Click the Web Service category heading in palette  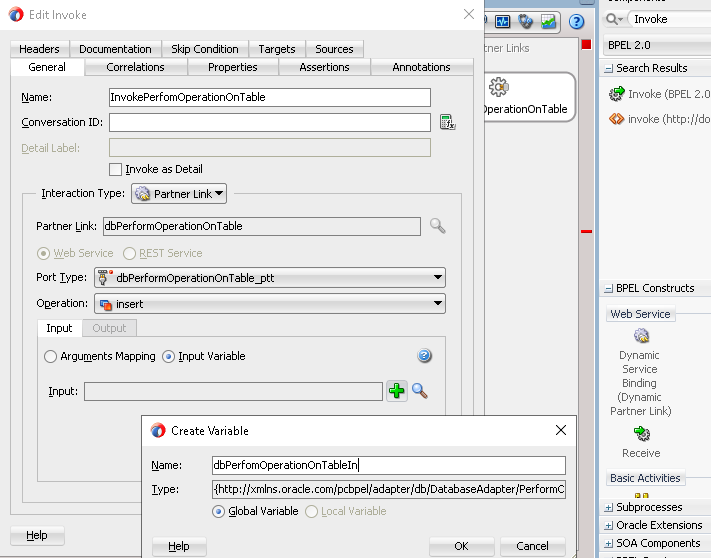pos(640,314)
